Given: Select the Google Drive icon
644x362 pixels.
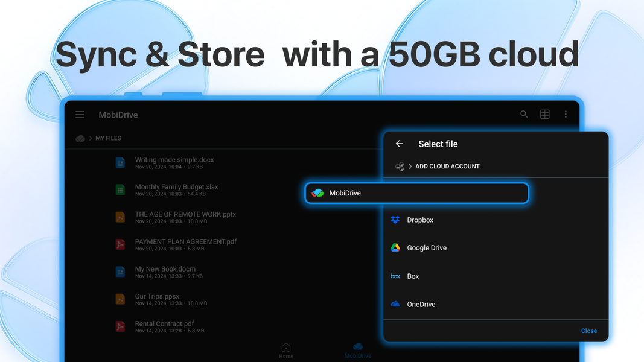Looking at the screenshot, I should [395, 247].
